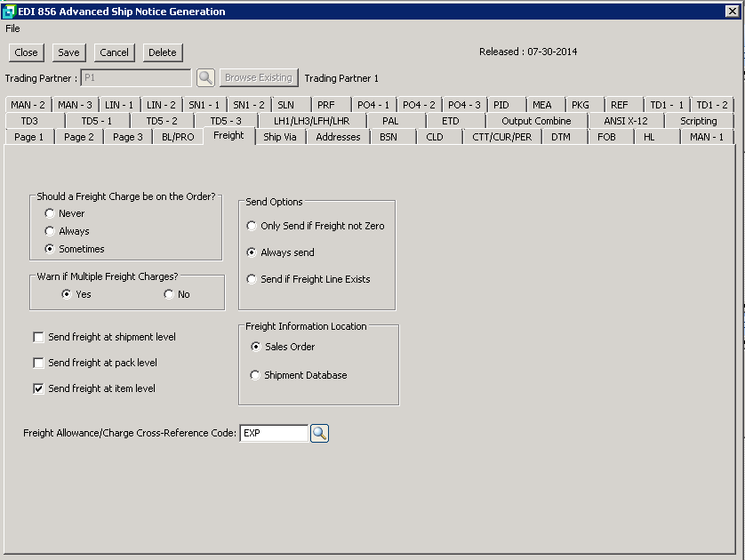Viewport: 745px width, 560px height.
Task: Open the File menu
Action: click(12, 28)
